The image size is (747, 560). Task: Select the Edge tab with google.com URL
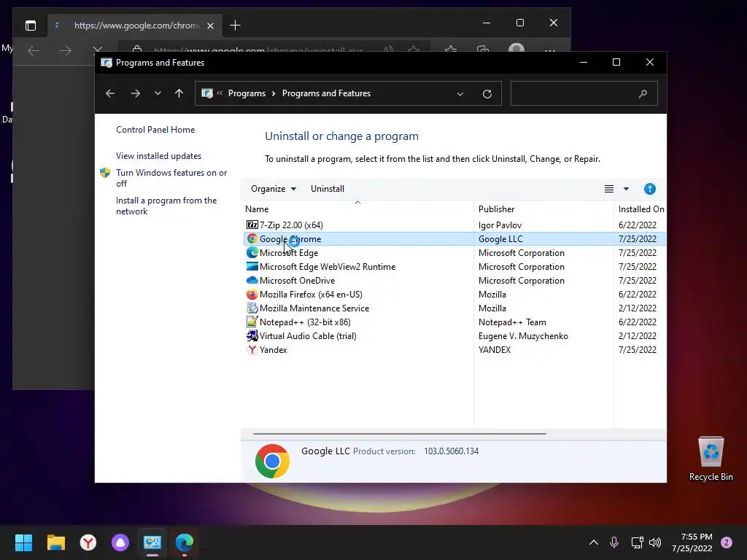tap(136, 26)
